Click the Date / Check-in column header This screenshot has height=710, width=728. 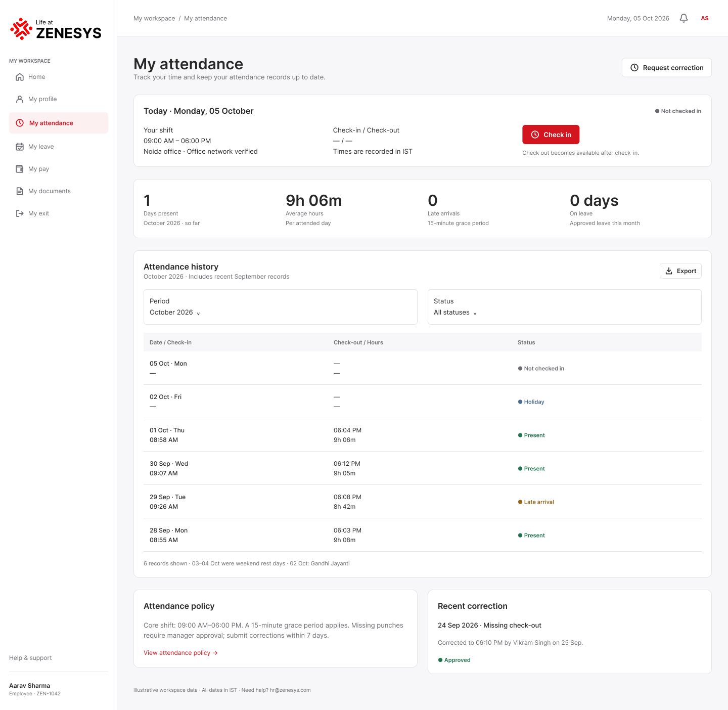point(170,342)
